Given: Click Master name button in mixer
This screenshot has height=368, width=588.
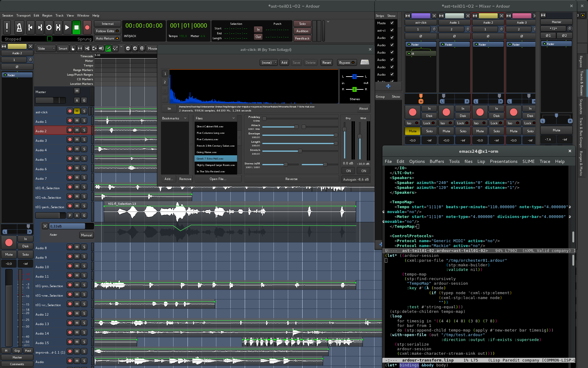Looking at the screenshot, I should (x=556, y=22).
